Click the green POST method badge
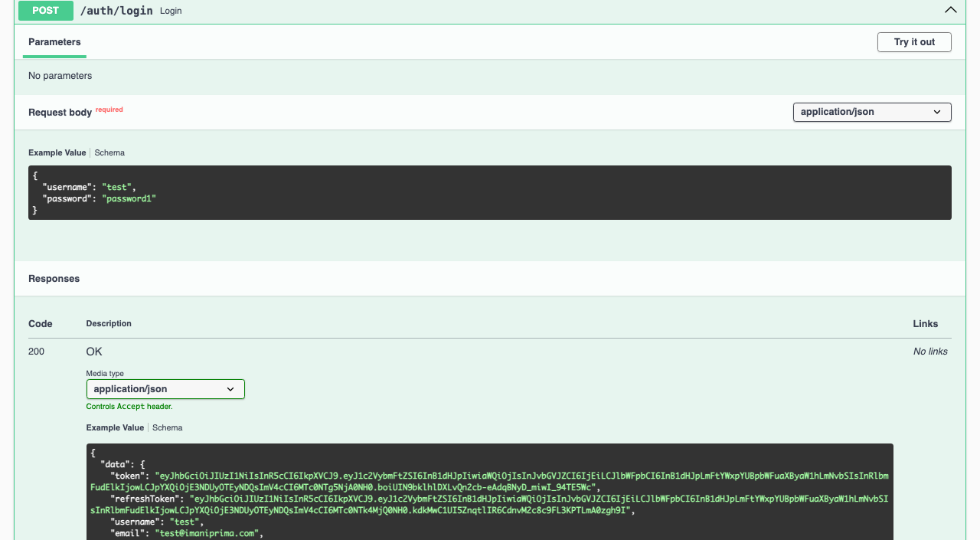This screenshot has height=540, width=980. (x=46, y=11)
